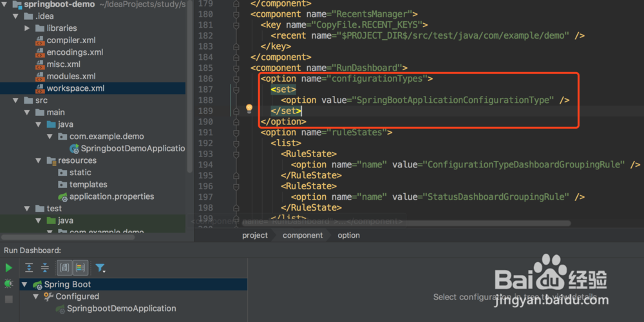Image resolution: width=644 pixels, height=322 pixels.
Task: Click the 'component' breadcrumb
Action: click(x=303, y=236)
